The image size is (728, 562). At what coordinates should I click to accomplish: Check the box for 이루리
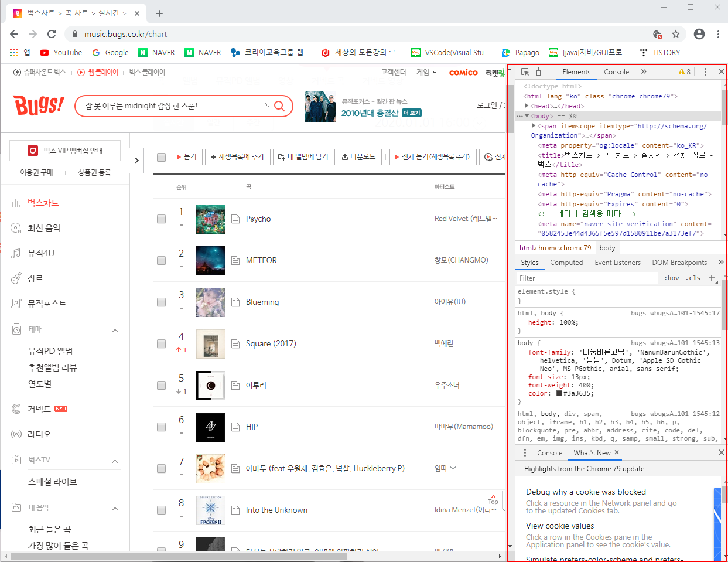[161, 385]
